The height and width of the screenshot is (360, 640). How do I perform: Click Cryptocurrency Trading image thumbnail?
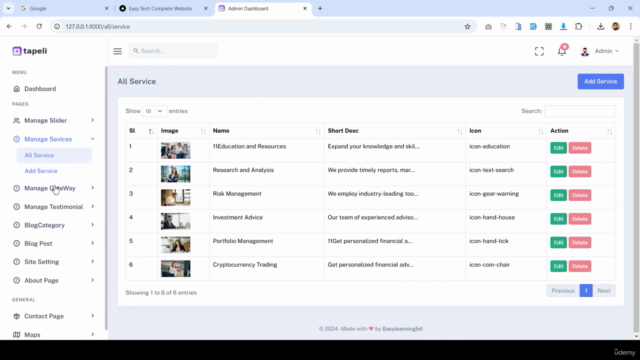pyautogui.click(x=176, y=269)
